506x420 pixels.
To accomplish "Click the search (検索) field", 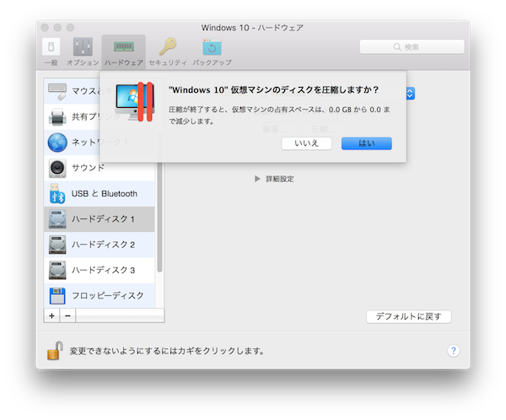I will click(411, 47).
